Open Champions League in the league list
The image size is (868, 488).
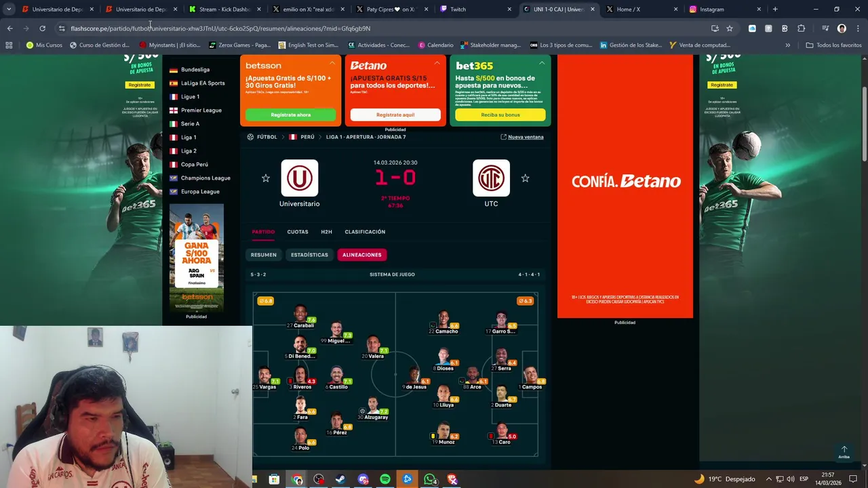[205, 178]
